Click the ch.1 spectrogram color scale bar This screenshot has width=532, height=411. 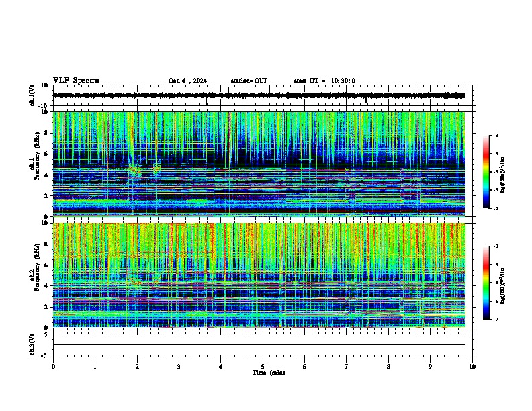[x=486, y=172]
